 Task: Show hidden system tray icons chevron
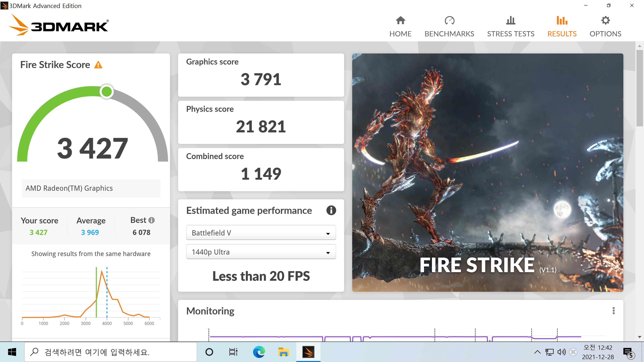(537, 352)
